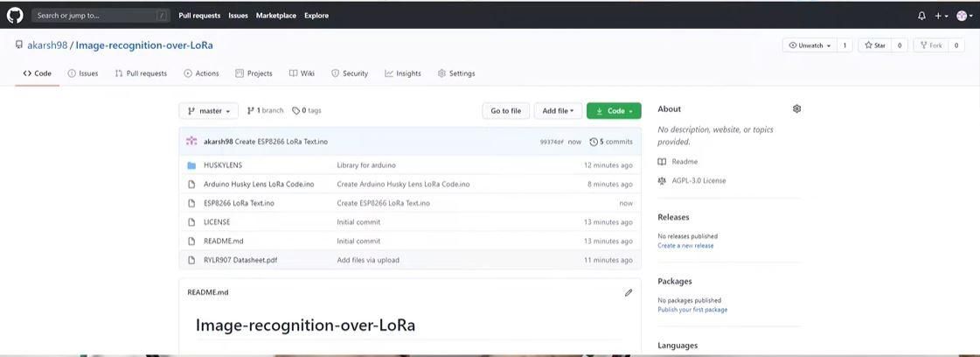Expand the master branch dropdown
The height and width of the screenshot is (357, 980).
coord(208,110)
